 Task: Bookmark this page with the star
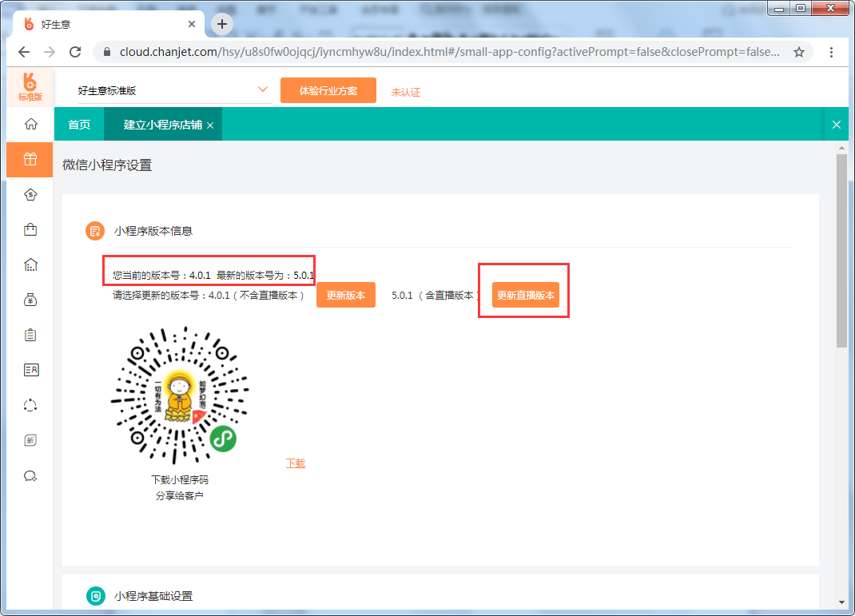tap(799, 52)
